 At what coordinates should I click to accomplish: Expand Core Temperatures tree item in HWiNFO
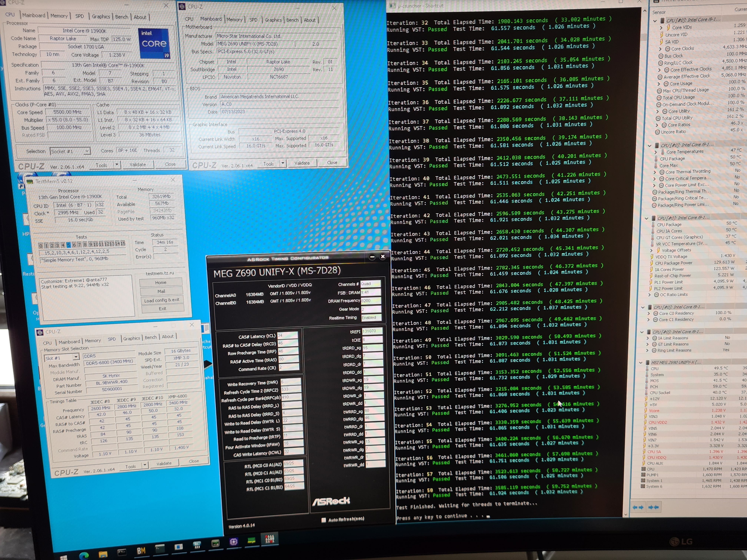(656, 152)
